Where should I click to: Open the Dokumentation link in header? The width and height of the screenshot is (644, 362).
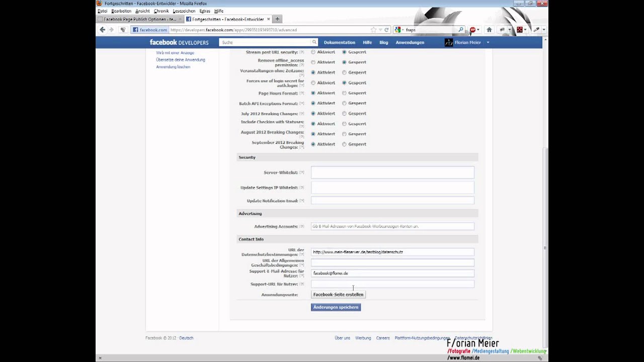click(x=340, y=42)
